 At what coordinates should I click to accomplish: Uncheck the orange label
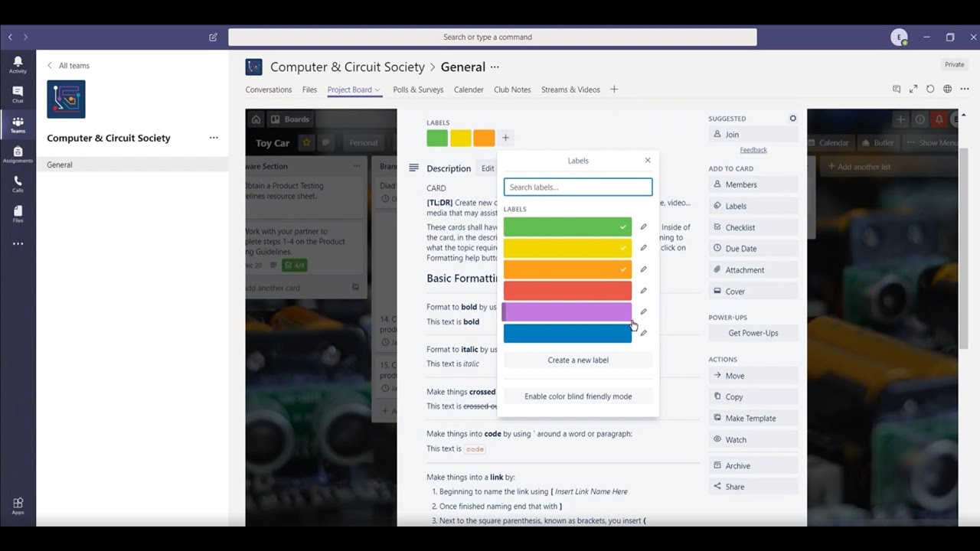(567, 269)
